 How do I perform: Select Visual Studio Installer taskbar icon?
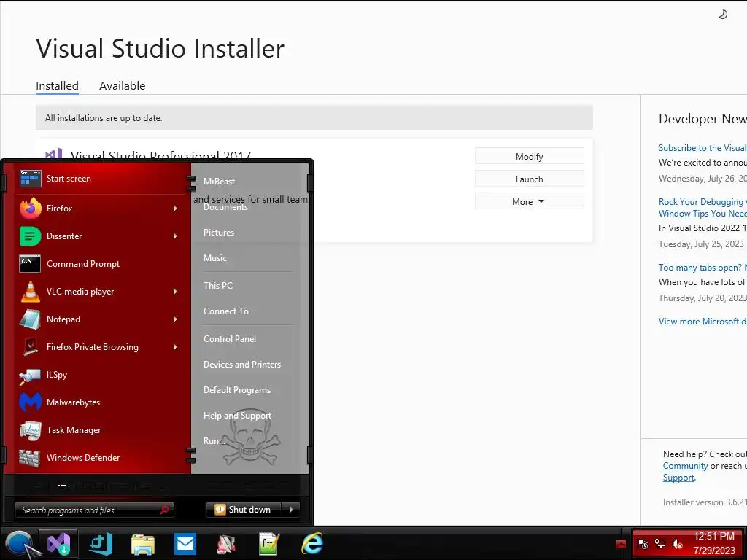(58, 544)
